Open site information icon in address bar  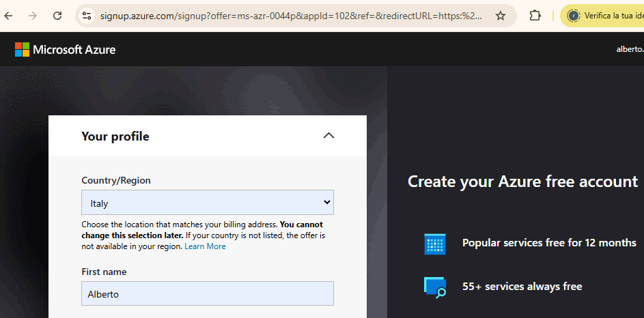(x=87, y=16)
